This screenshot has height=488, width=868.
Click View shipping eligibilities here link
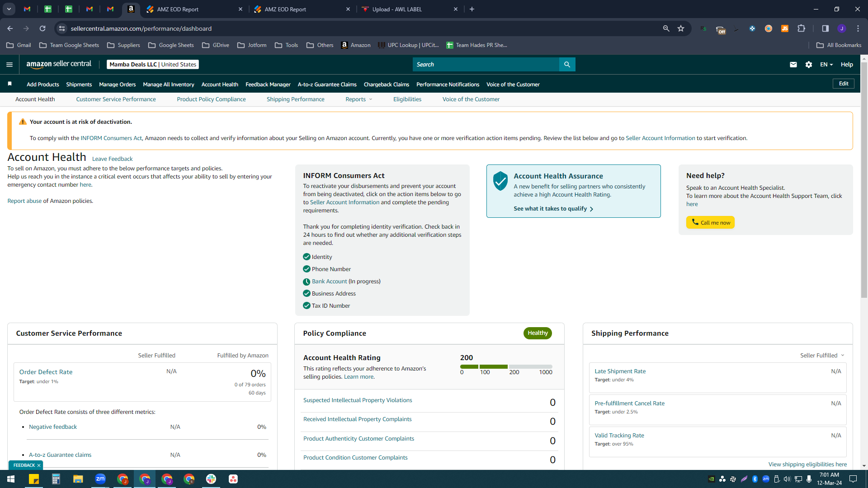tap(807, 465)
